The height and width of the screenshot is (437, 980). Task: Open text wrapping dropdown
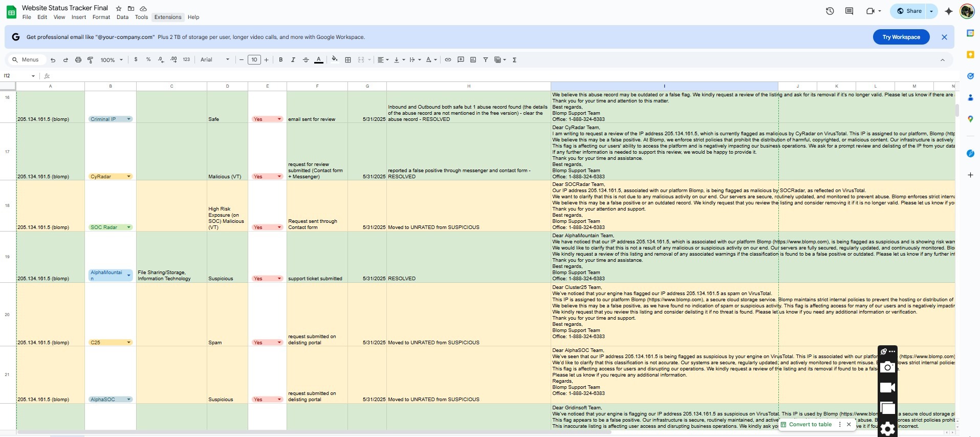point(415,60)
